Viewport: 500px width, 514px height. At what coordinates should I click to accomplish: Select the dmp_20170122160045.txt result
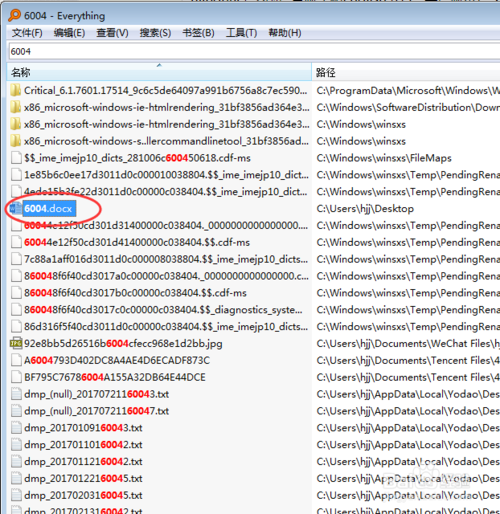pyautogui.click(x=83, y=478)
